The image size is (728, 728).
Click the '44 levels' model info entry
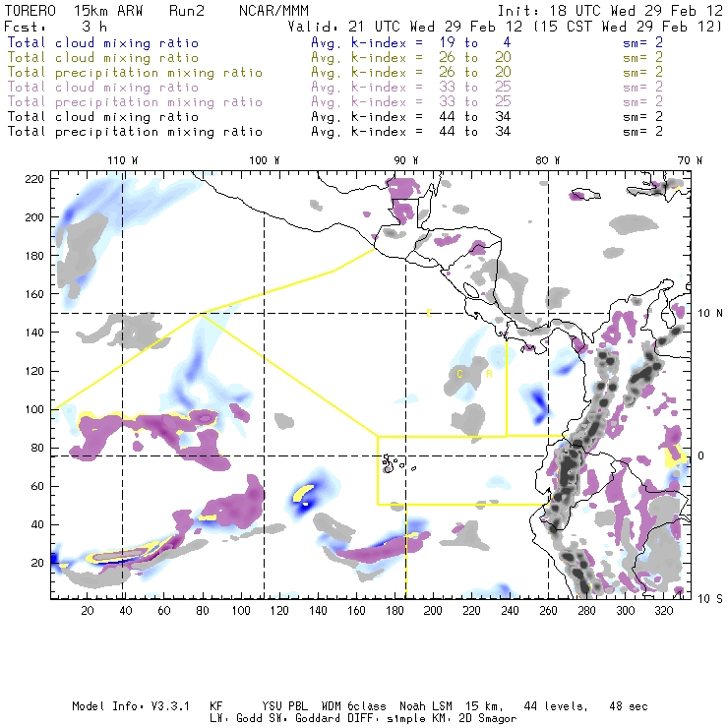556,706
